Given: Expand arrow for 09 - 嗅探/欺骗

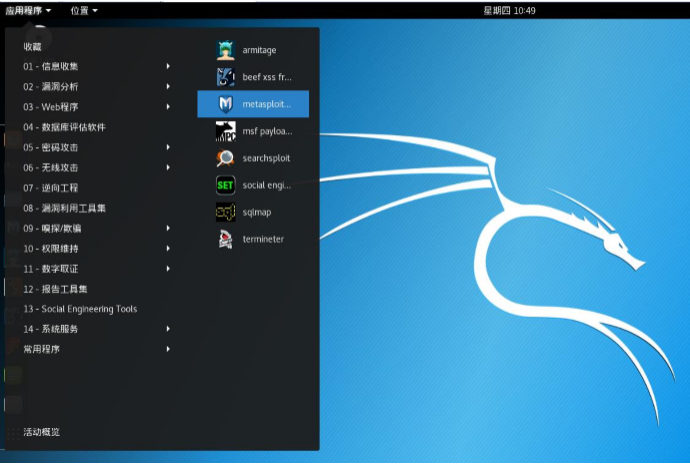Looking at the screenshot, I should (x=168, y=228).
